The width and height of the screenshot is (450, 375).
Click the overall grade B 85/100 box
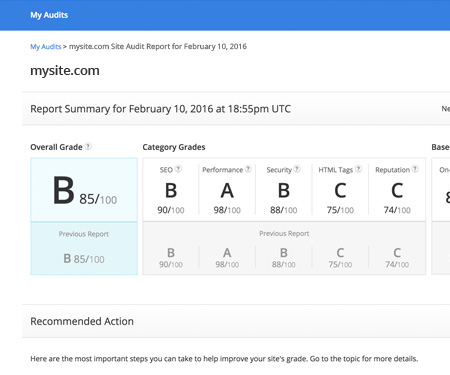coord(84,190)
